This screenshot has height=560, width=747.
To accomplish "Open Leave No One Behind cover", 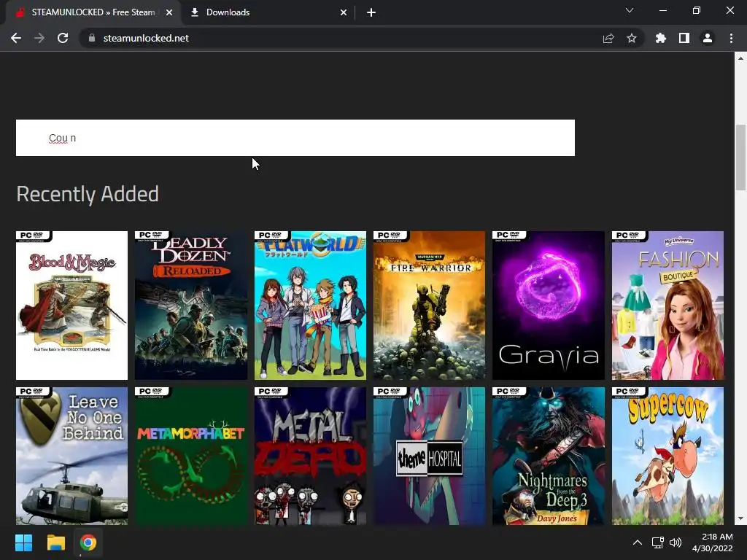I will (x=72, y=456).
